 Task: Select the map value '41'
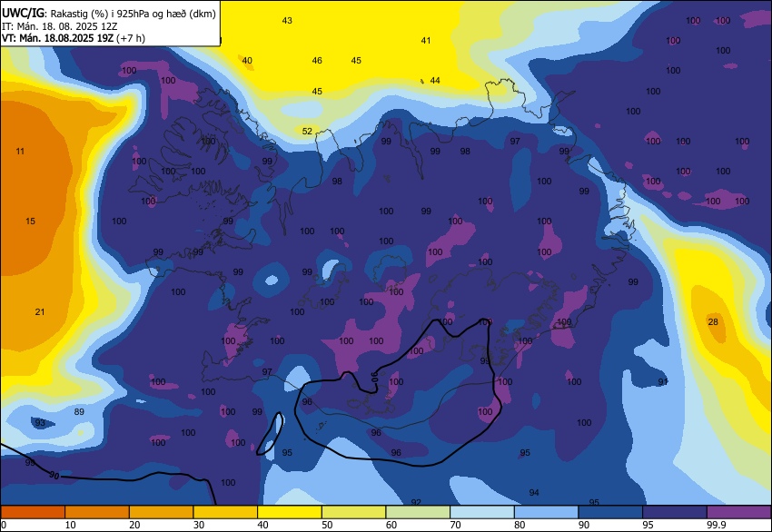(426, 40)
